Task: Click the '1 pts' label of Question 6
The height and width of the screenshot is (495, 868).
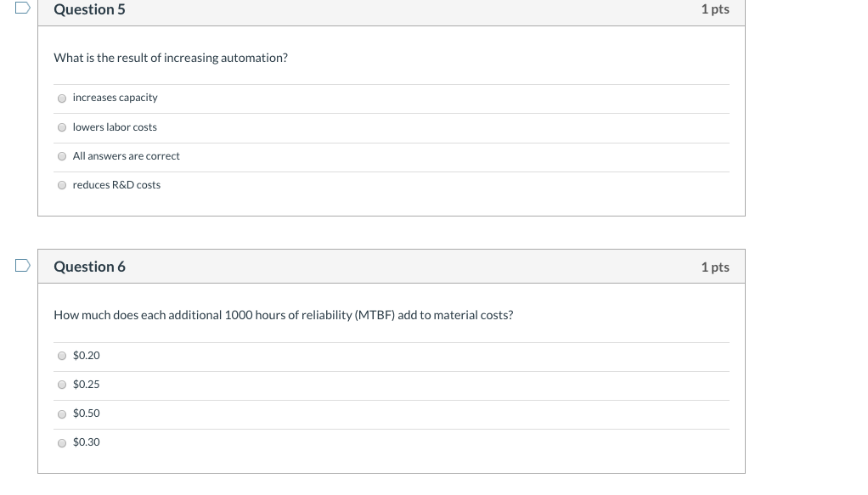Action: tap(715, 267)
